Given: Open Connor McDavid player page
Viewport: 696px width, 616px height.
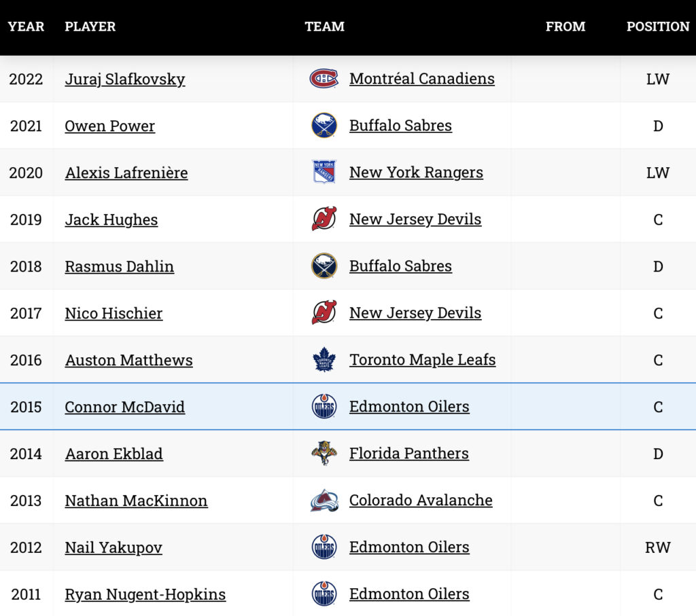Looking at the screenshot, I should click(125, 407).
